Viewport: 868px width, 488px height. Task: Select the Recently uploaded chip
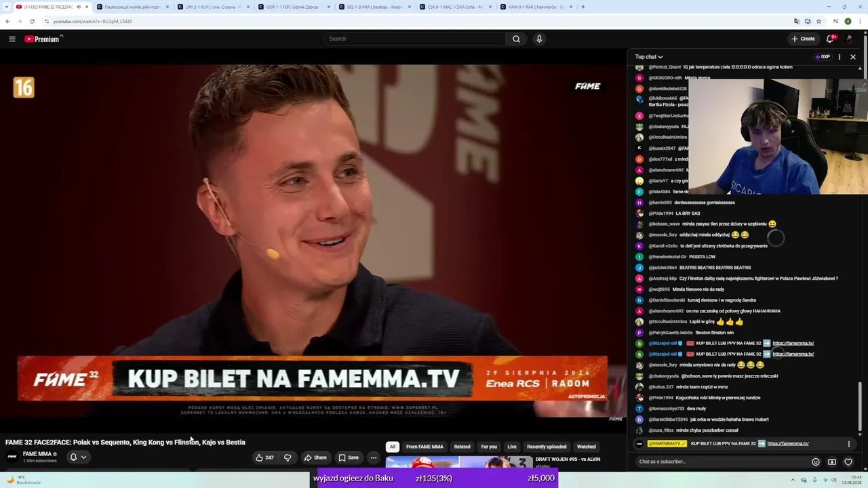tap(547, 447)
